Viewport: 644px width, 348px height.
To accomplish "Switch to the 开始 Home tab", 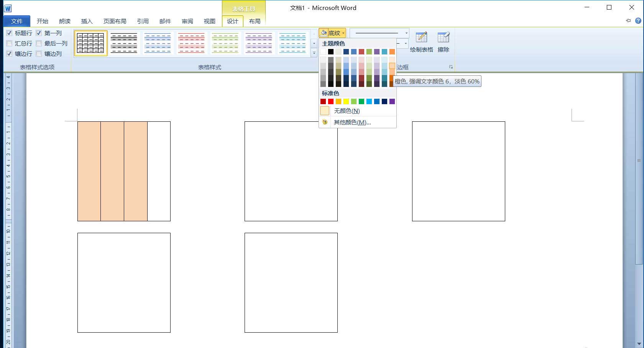I will (x=43, y=21).
